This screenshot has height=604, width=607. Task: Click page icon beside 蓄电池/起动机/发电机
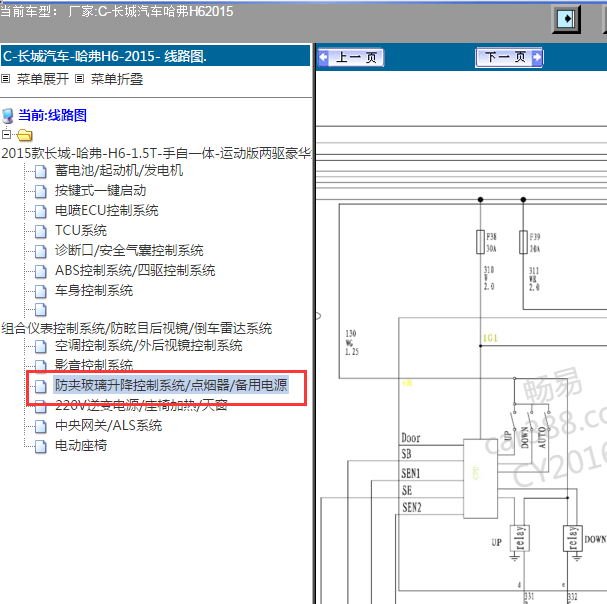click(x=41, y=171)
